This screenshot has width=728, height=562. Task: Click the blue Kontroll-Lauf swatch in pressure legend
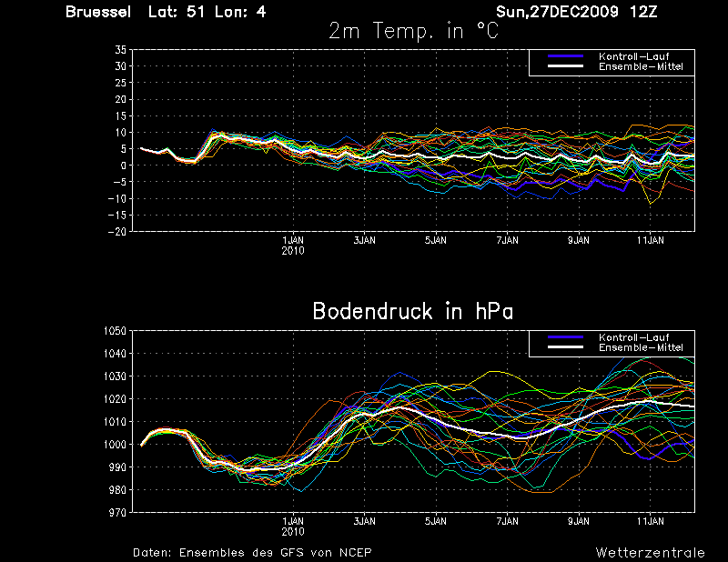565,337
